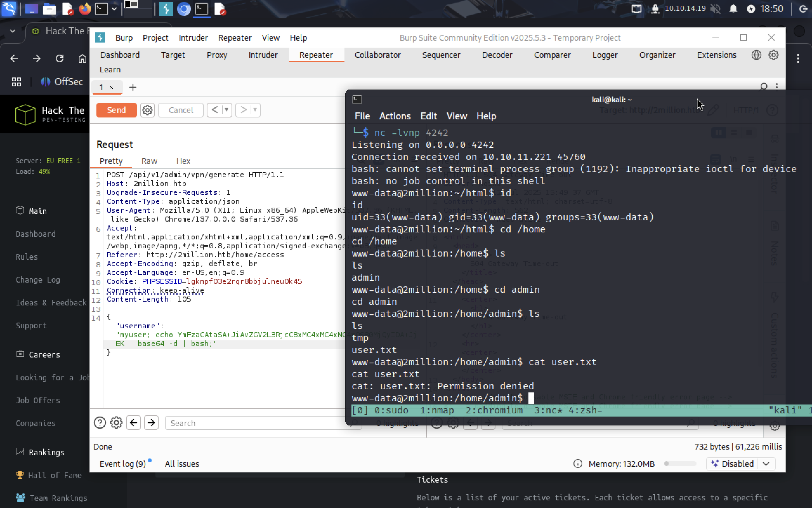The image size is (812, 508).
Task: Open the Edit menu in the terminal
Action: (429, 116)
